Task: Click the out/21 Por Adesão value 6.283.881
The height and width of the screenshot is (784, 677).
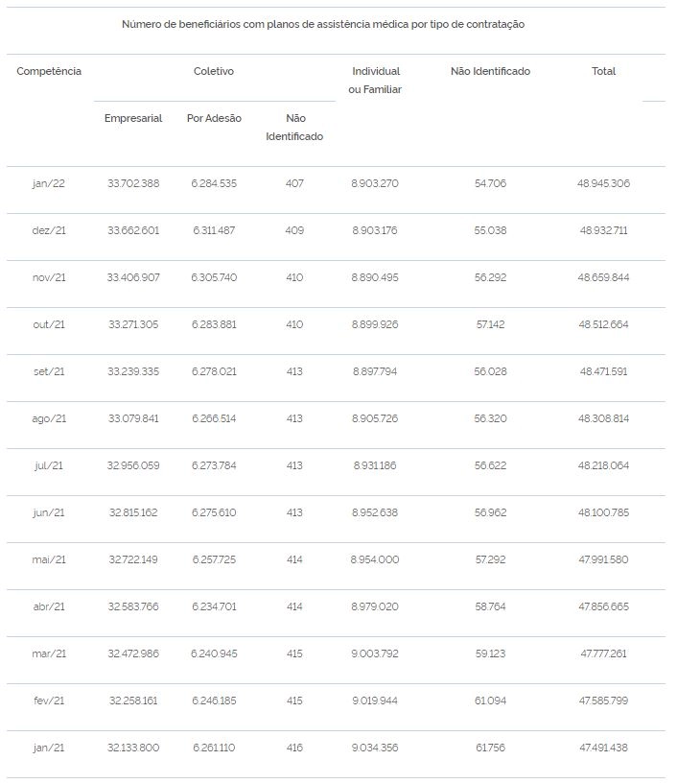Action: coord(214,324)
